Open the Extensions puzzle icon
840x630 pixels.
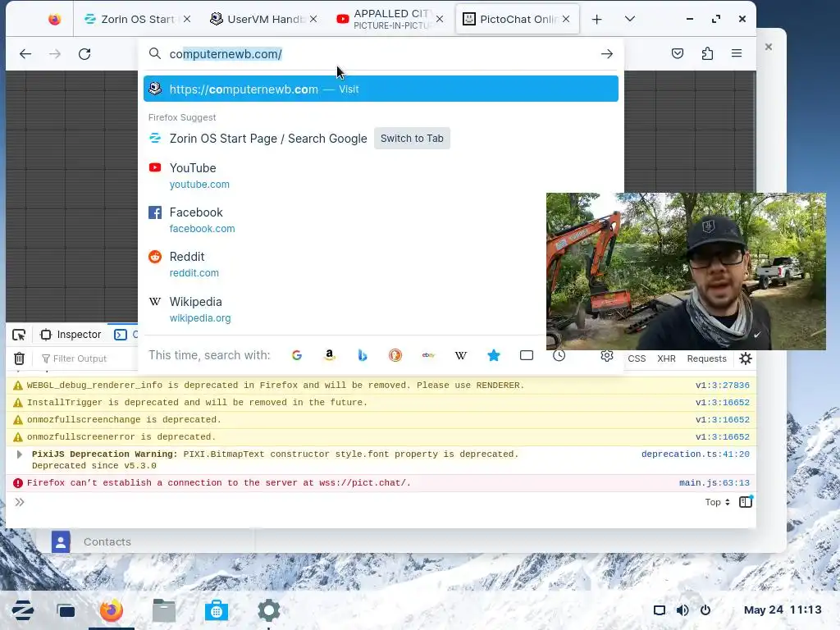pyautogui.click(x=707, y=53)
